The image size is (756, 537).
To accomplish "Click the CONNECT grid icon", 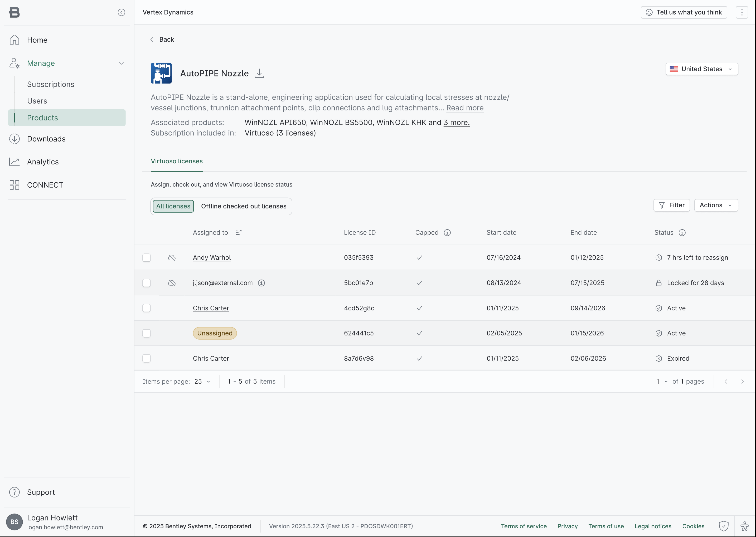I will tap(14, 185).
